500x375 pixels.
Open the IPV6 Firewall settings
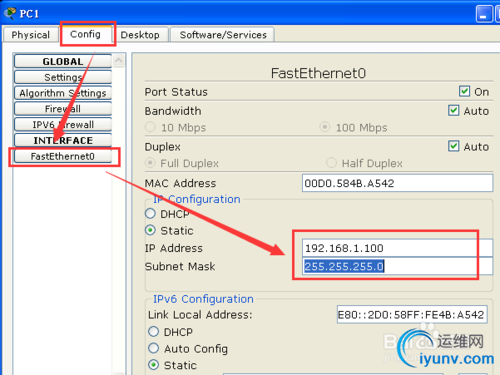(63, 125)
